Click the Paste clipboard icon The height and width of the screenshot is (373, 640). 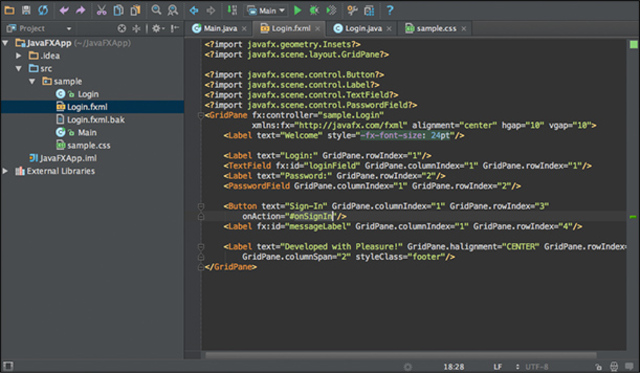coord(135,10)
